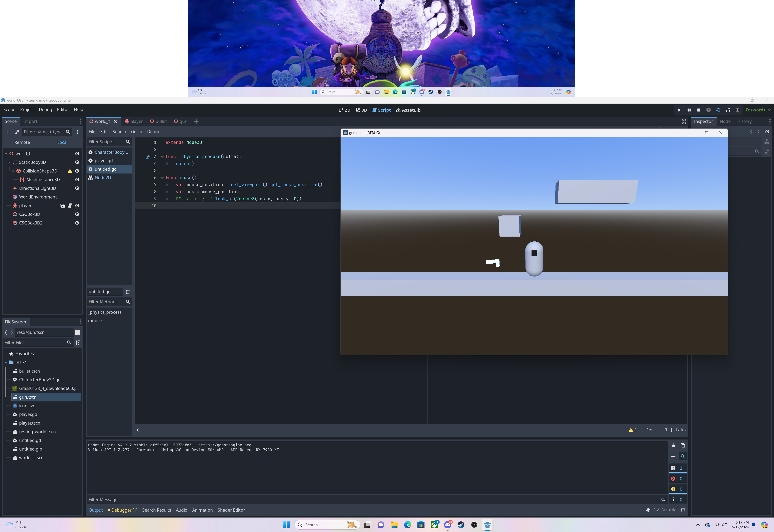
Task: Clear the output log messages
Action: coord(673,445)
